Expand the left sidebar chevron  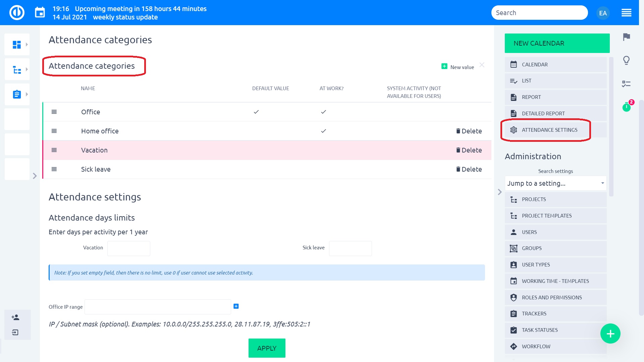pos(35,176)
